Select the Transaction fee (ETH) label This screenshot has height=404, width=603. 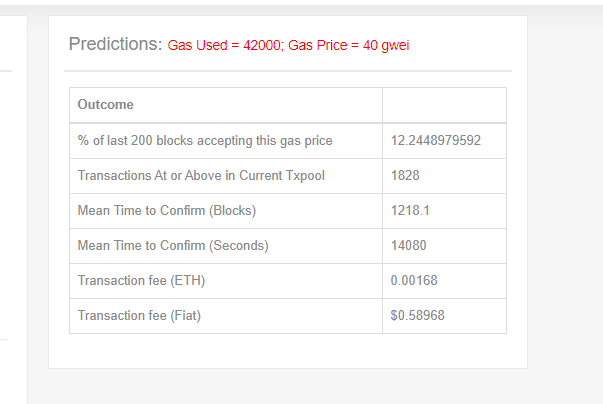point(141,281)
